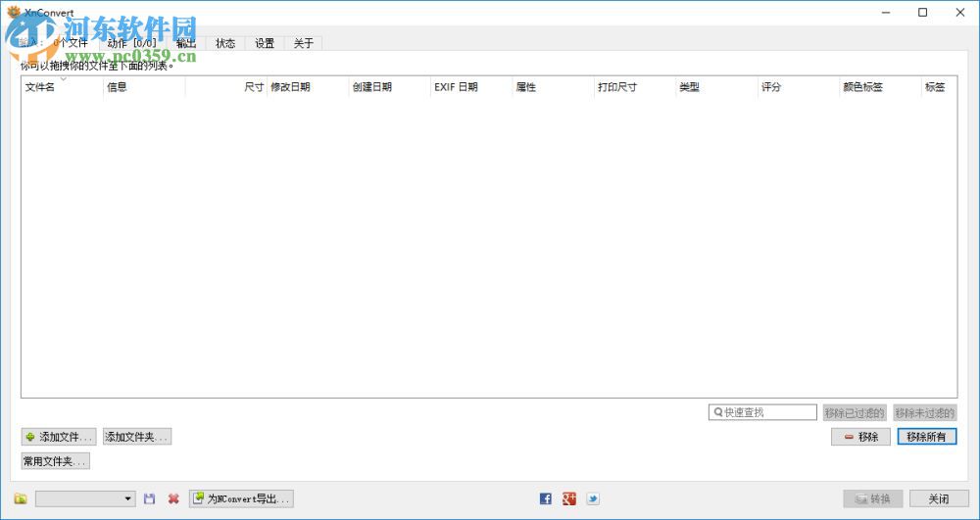Click the 关闭 button
Image resolution: width=980 pixels, height=520 pixels.
click(939, 498)
